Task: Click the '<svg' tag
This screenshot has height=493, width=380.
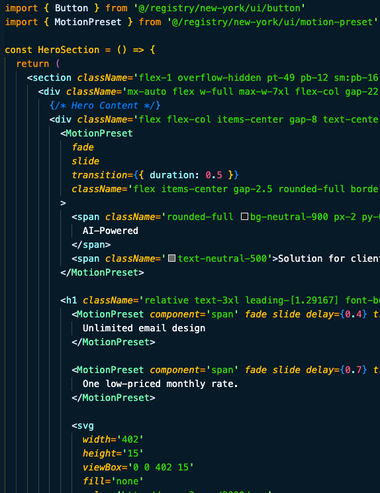Action: (83, 426)
